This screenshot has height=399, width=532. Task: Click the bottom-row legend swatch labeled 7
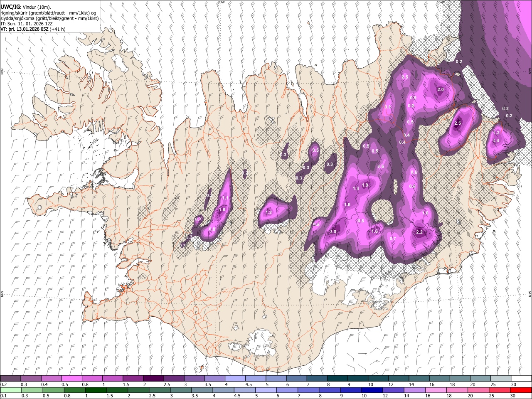(308, 390)
